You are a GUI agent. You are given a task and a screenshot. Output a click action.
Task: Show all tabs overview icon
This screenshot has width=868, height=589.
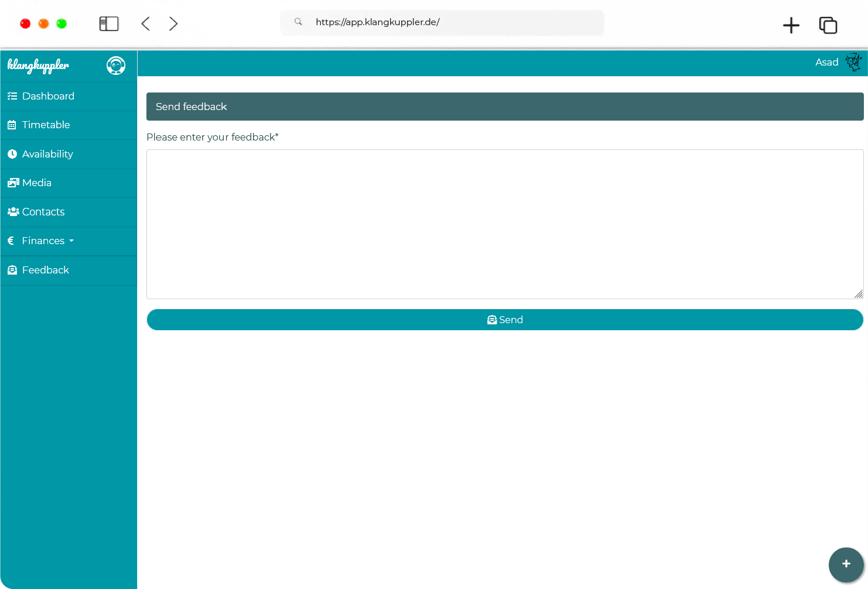[828, 25]
